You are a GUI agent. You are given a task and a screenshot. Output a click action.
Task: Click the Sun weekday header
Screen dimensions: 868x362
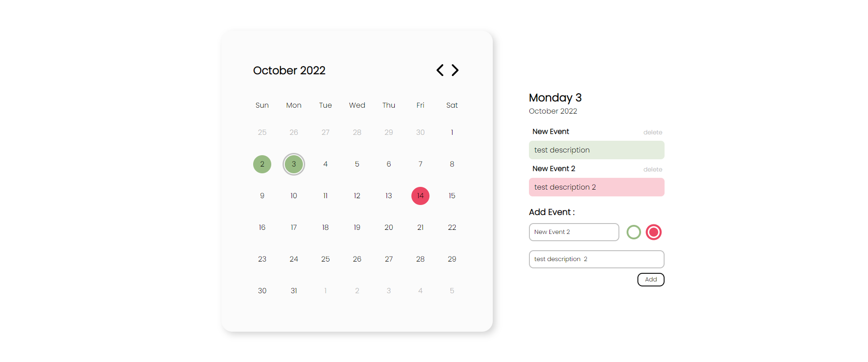[262, 105]
